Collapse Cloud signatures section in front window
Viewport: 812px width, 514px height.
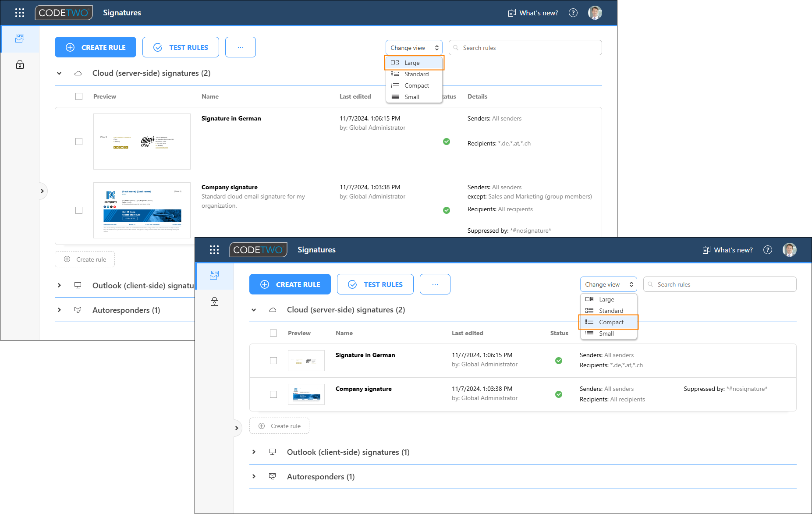[x=254, y=310]
